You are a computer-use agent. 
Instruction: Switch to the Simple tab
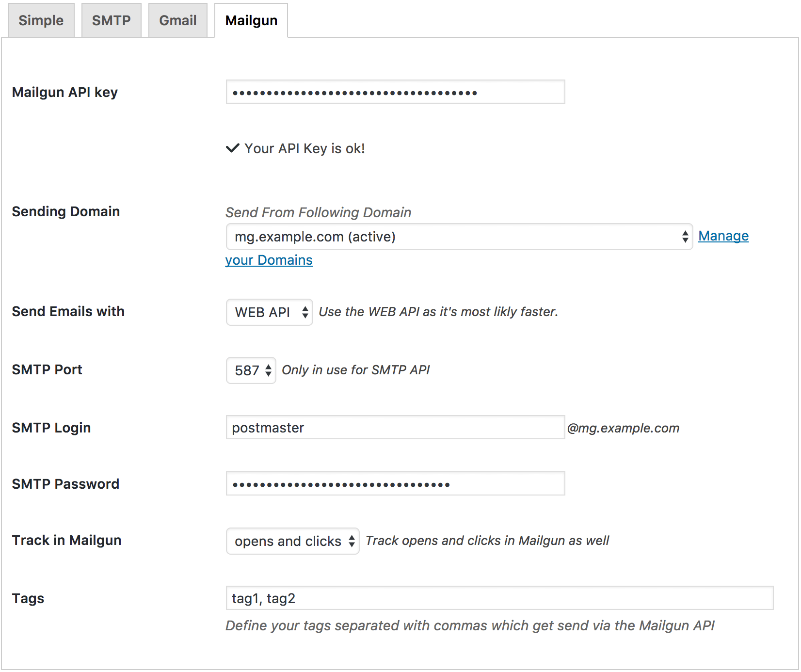pyautogui.click(x=41, y=20)
